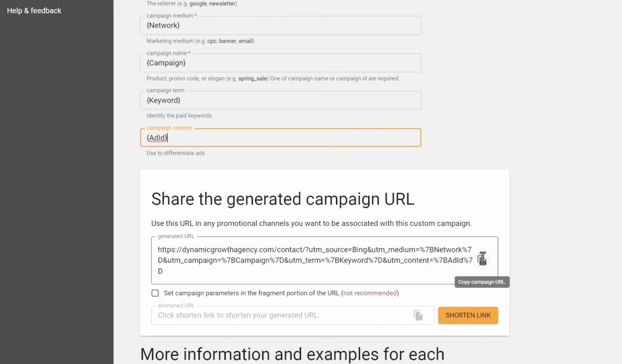
Task: Click 'Share the generated campaign URL' heading
Action: pos(283,199)
